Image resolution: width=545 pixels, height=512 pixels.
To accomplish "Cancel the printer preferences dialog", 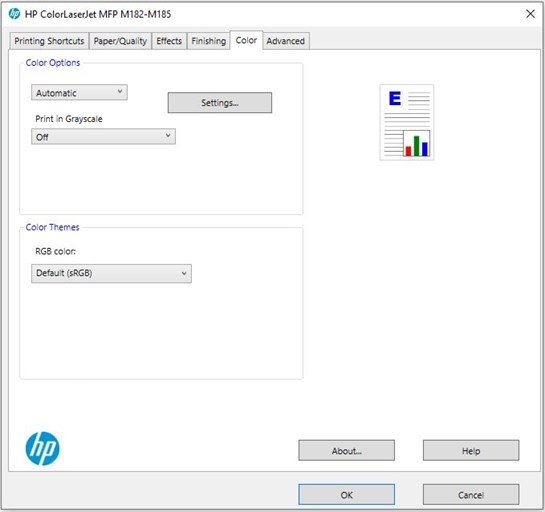I will [471, 494].
